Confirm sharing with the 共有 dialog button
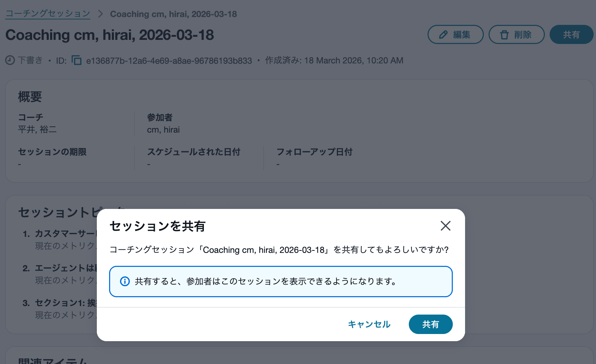The width and height of the screenshot is (596, 364). [431, 324]
